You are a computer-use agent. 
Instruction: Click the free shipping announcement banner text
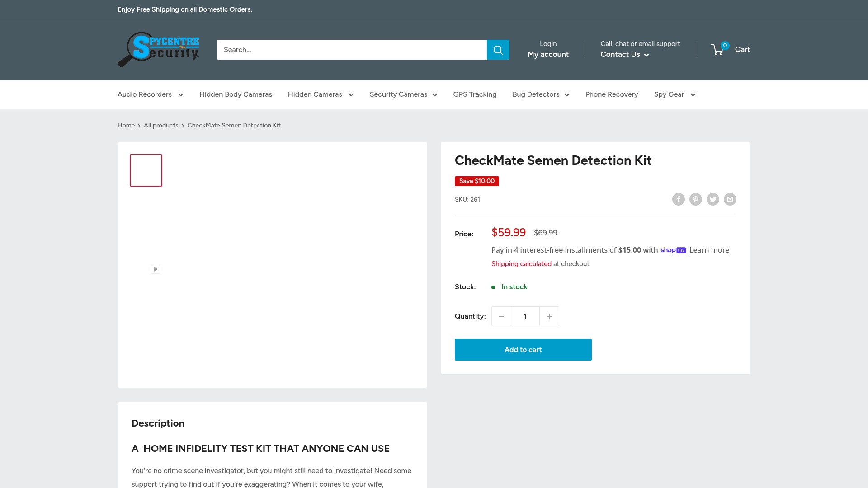click(185, 9)
